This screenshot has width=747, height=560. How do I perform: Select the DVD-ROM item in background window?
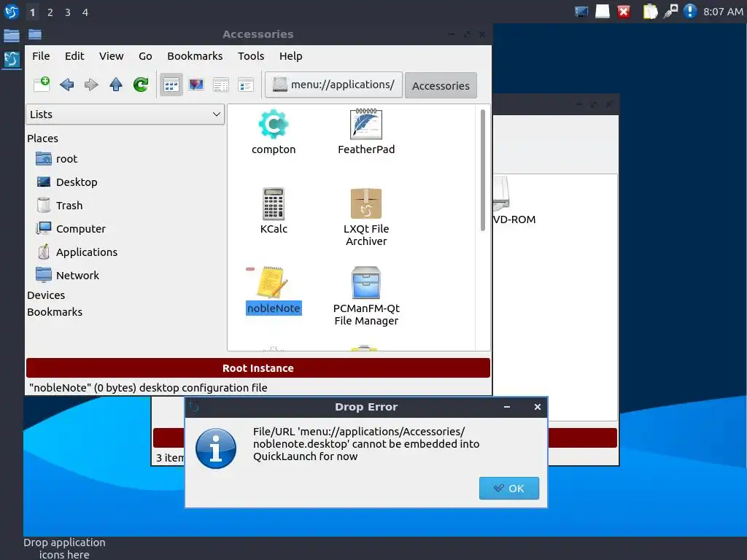(514, 200)
